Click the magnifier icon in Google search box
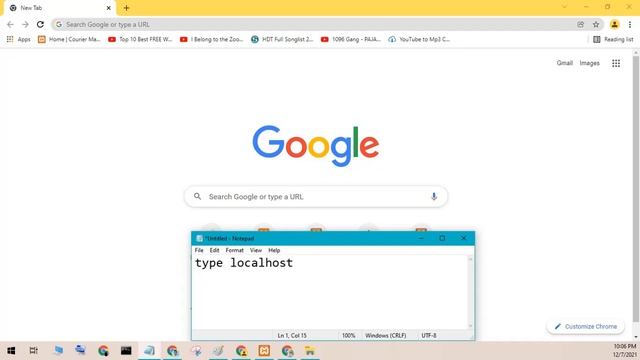Screen dimensions: 640x360 198,196
